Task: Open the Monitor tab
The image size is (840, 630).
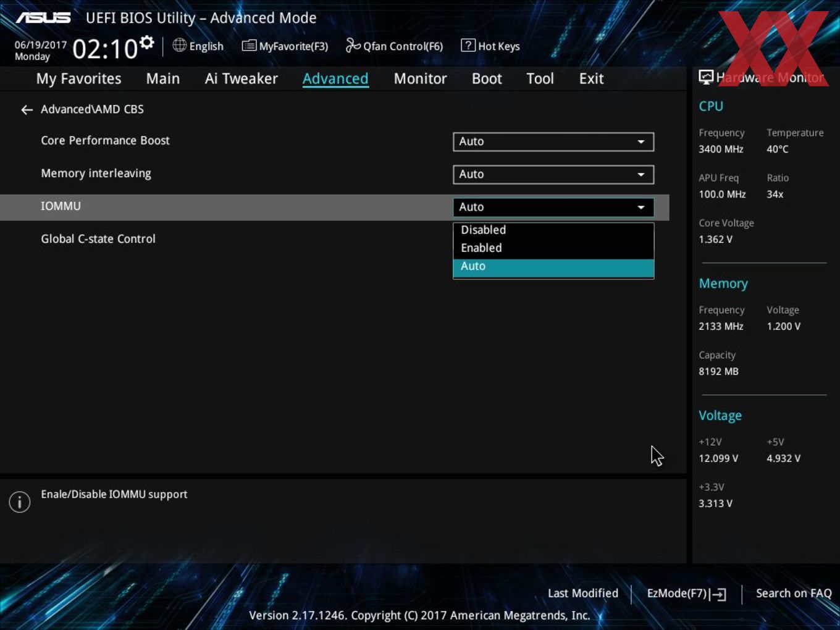Action: click(420, 78)
